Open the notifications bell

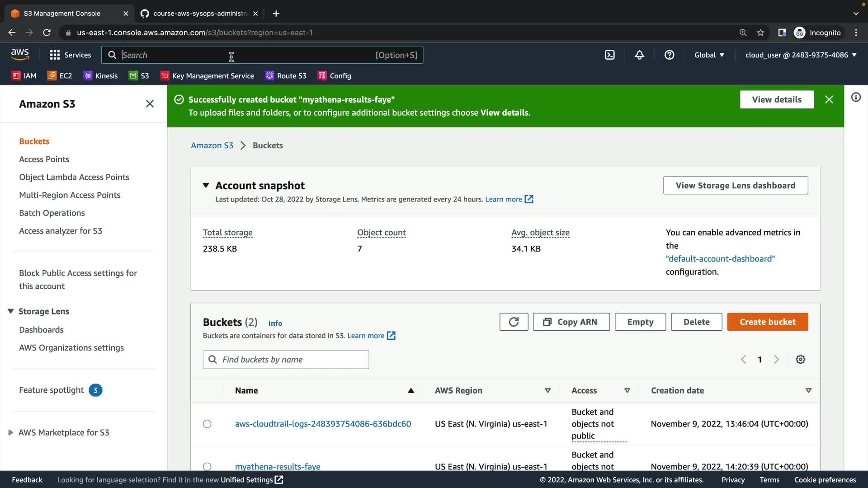tap(639, 55)
